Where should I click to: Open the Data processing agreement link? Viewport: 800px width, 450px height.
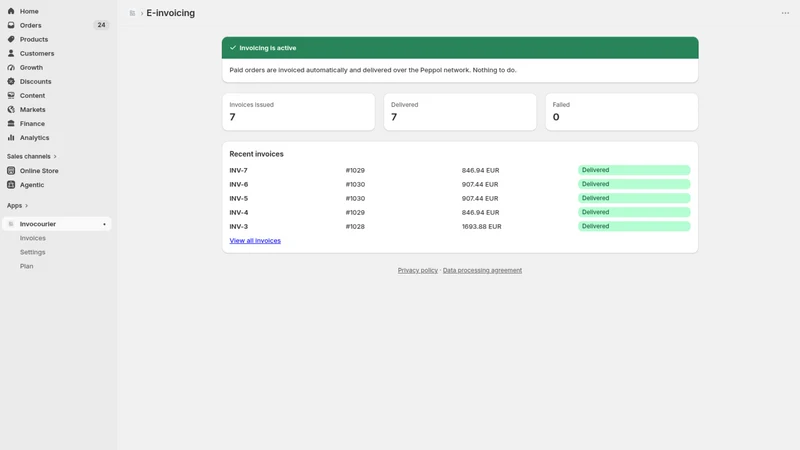pyautogui.click(x=482, y=270)
